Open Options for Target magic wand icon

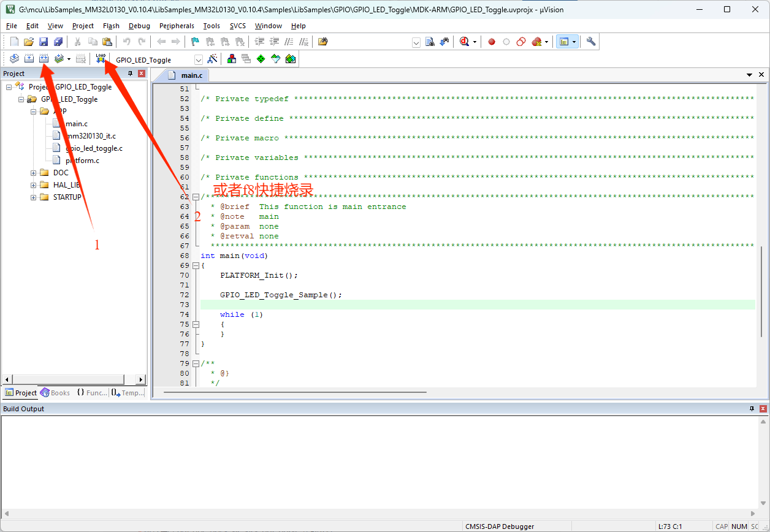pos(212,59)
